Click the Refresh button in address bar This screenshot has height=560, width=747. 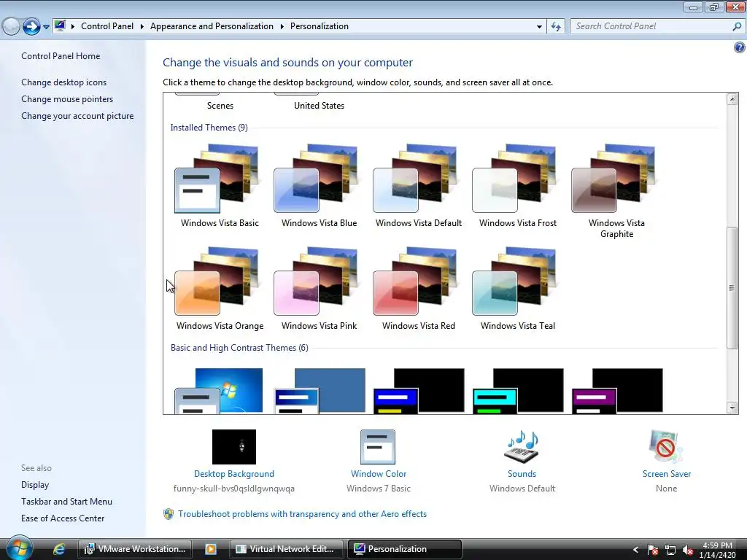555,27
